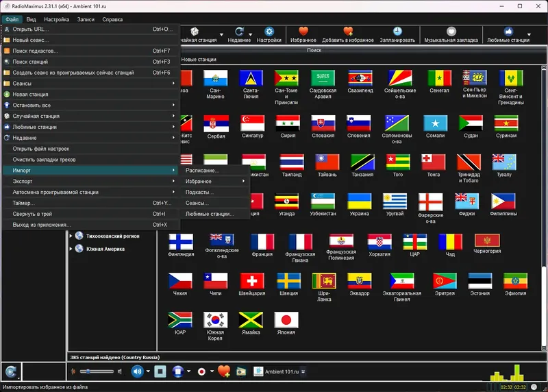
Task: Open dropdown arrow next to stop-all button
Action: click(x=189, y=371)
